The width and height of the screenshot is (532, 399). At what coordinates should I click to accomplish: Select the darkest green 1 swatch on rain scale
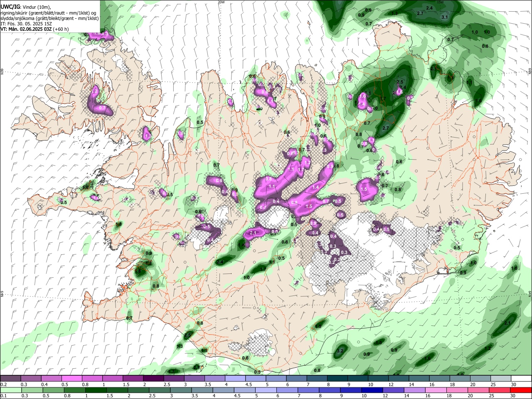click(96, 390)
